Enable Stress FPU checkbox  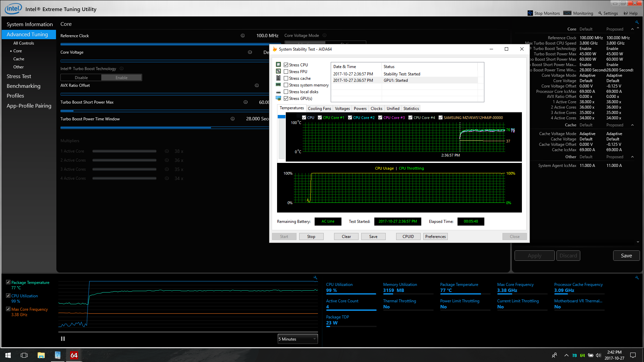click(286, 72)
